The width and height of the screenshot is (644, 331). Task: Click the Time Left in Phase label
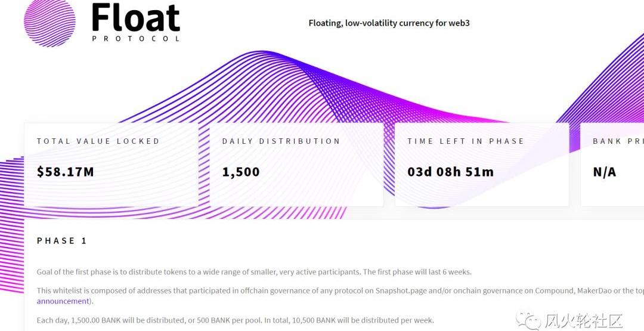[466, 141]
